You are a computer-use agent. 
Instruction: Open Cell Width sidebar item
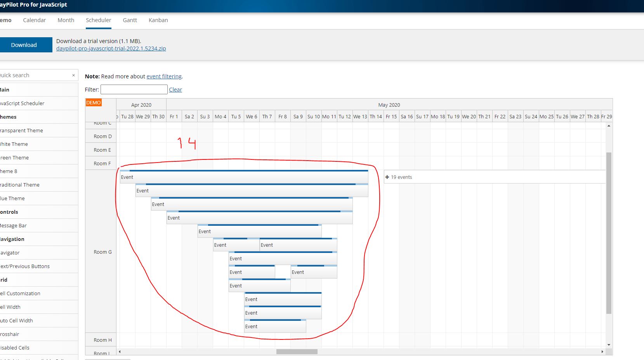[x=39, y=307]
